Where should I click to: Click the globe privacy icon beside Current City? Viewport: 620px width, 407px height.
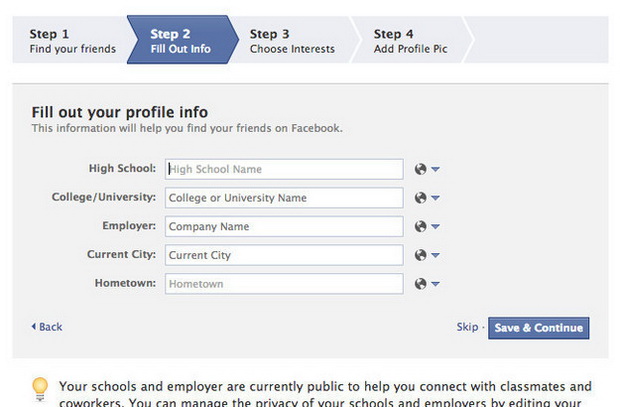pos(420,255)
